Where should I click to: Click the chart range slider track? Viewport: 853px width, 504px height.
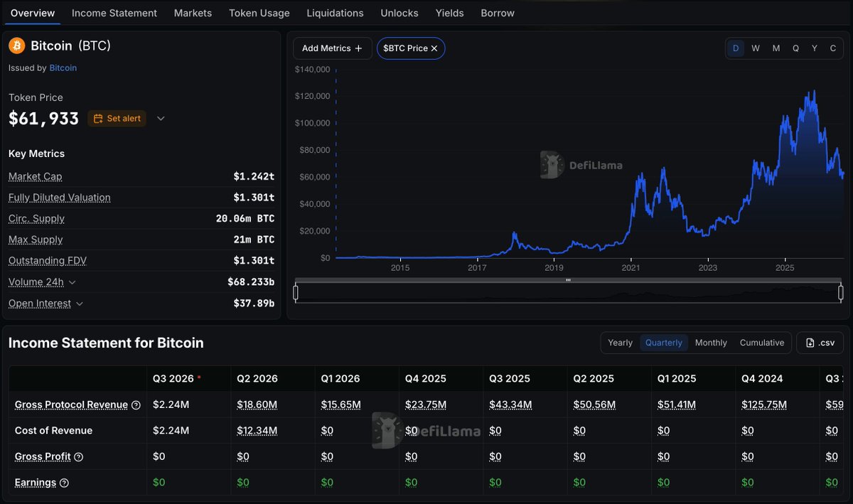tap(568, 293)
